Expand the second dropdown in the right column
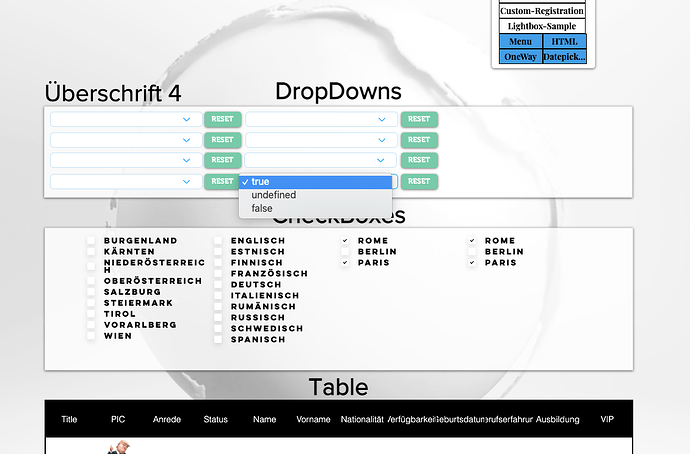The height and width of the screenshot is (454, 690). [321, 140]
